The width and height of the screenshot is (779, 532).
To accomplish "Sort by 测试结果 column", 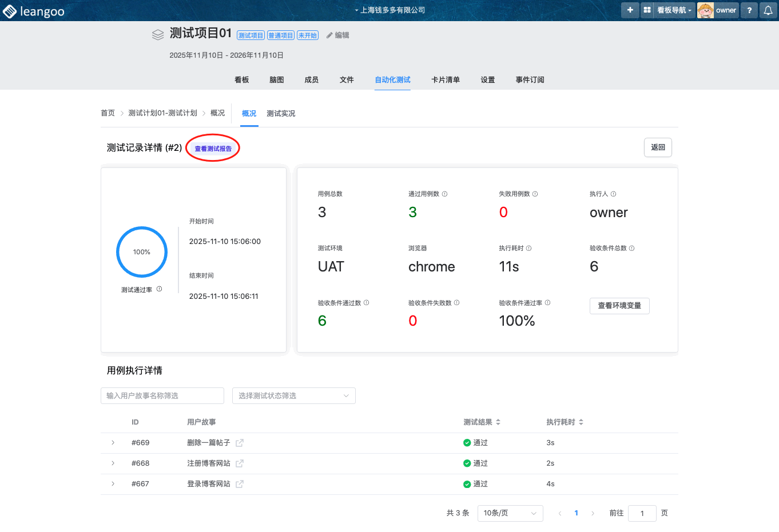I will [x=498, y=422].
